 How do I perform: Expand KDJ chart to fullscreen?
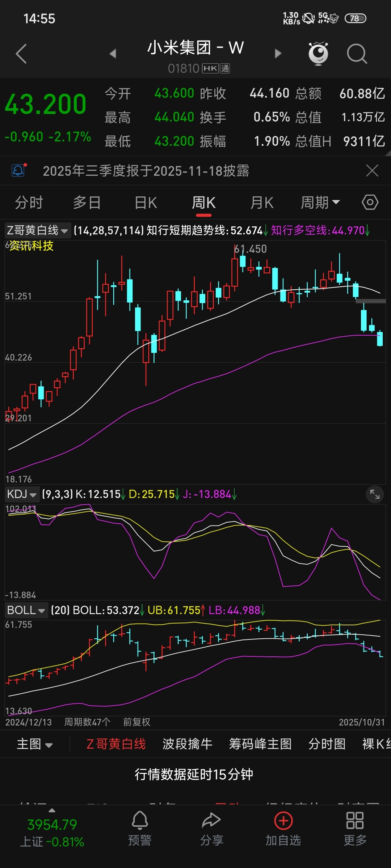(x=375, y=494)
